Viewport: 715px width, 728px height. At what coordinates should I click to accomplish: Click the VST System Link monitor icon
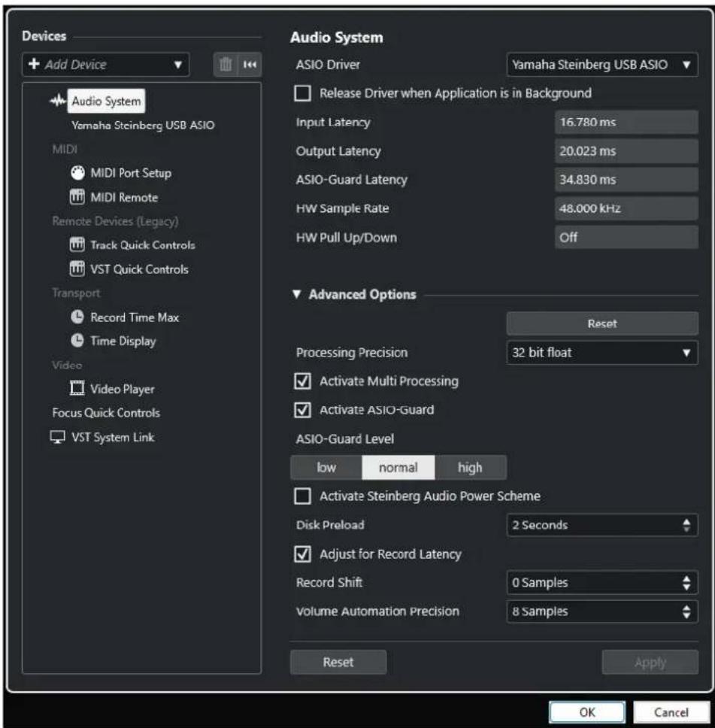(x=58, y=437)
